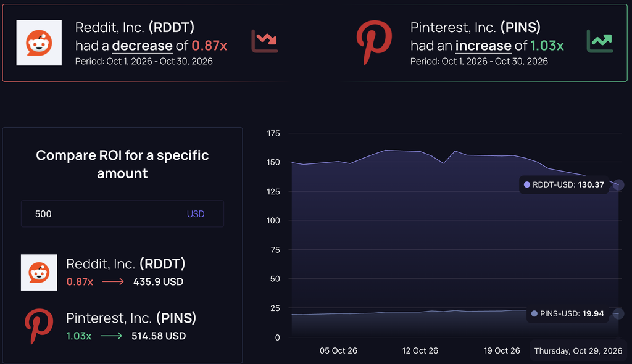Click the Pinterest logo in the top banner
This screenshot has width=632, height=364.
[x=374, y=43]
